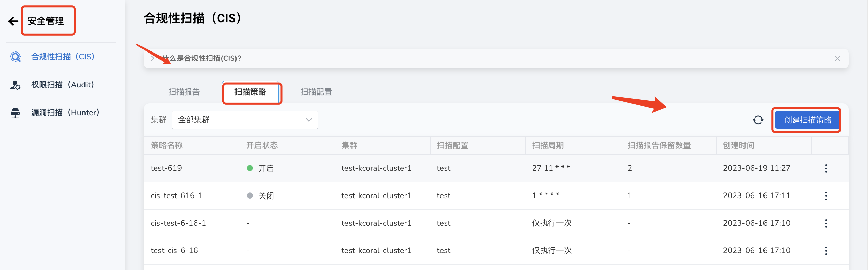Click 仅执行一次 in the cis-test-6-16-1 row
This screenshot has width=868, height=270.
pyautogui.click(x=552, y=223)
